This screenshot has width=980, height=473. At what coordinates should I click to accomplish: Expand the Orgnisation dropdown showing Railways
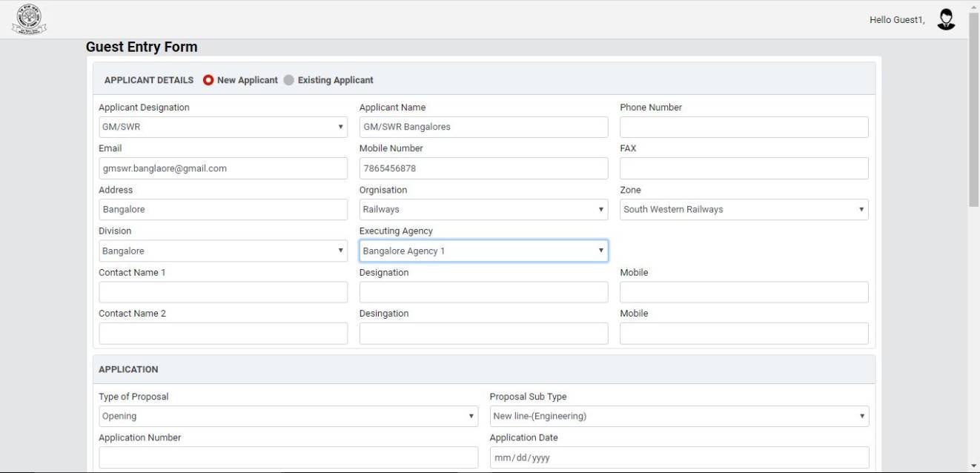[483, 210]
